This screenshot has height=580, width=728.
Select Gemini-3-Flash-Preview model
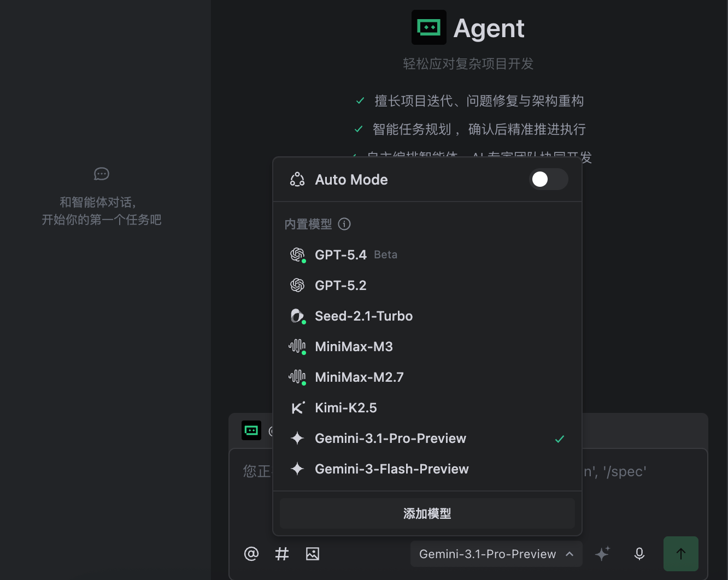(427, 469)
